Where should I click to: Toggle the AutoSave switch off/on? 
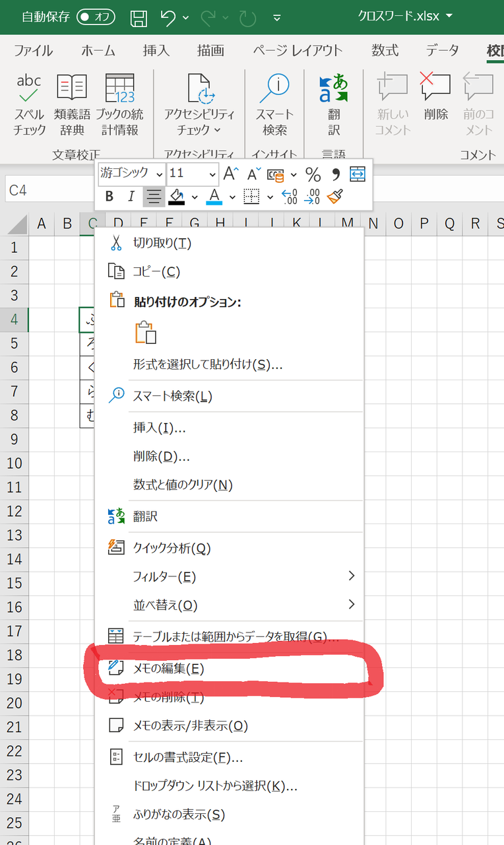coord(96,17)
